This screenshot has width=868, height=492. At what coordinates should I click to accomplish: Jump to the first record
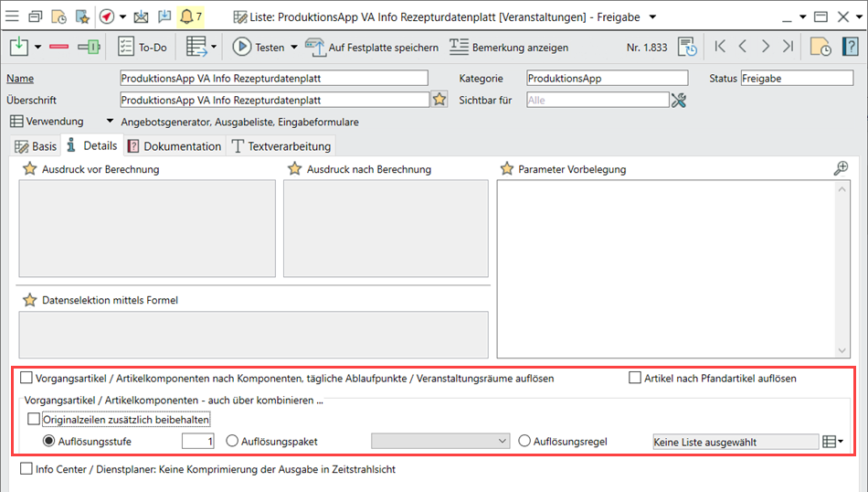(x=720, y=47)
